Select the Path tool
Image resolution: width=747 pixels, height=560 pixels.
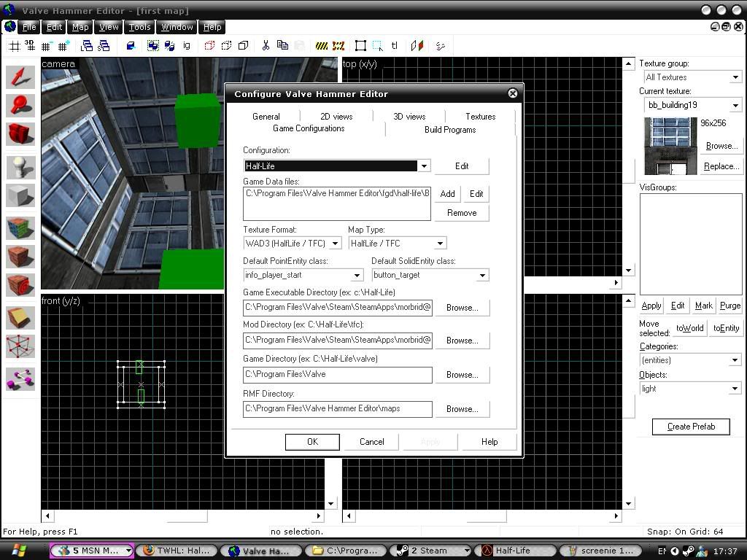(20, 379)
